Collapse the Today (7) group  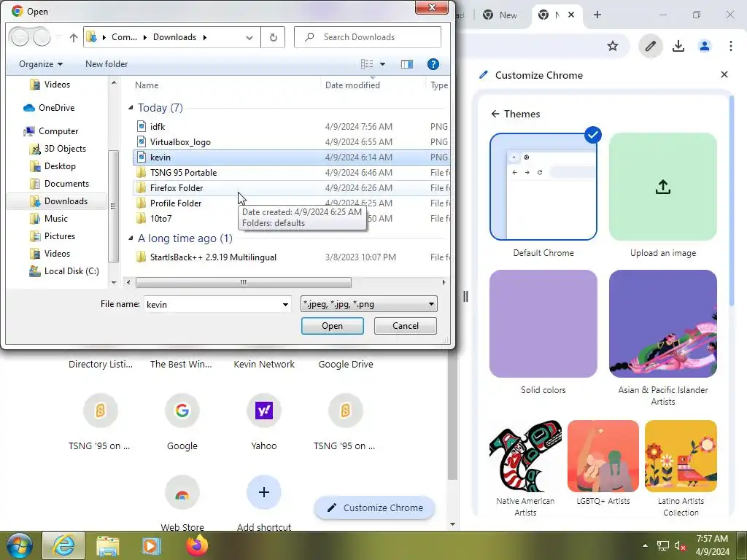(131, 108)
